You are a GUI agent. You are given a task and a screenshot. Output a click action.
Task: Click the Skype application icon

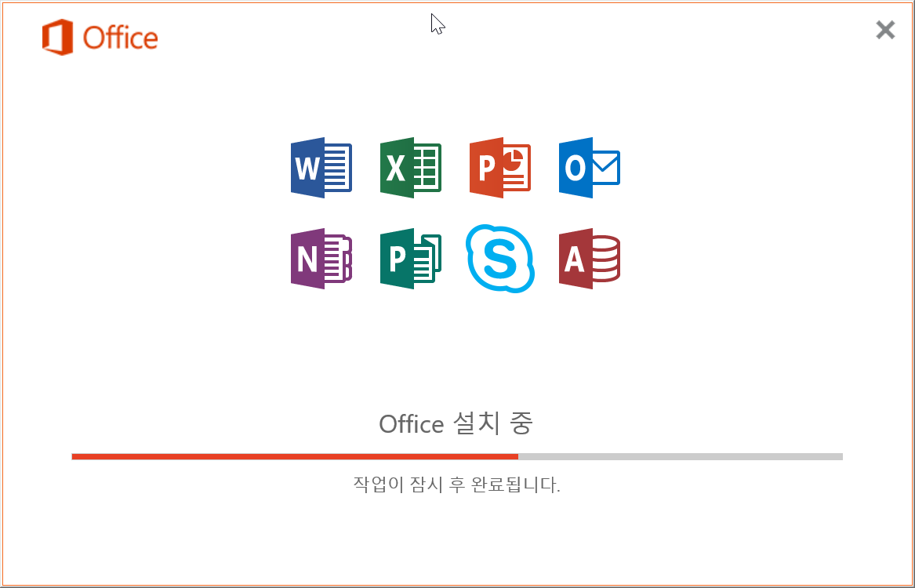tap(500, 259)
